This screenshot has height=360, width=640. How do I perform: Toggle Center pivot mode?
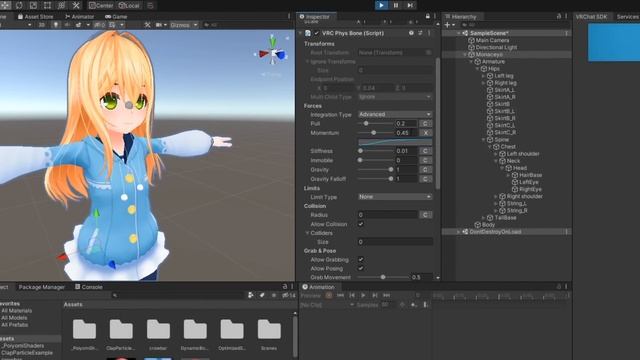[x=101, y=5]
